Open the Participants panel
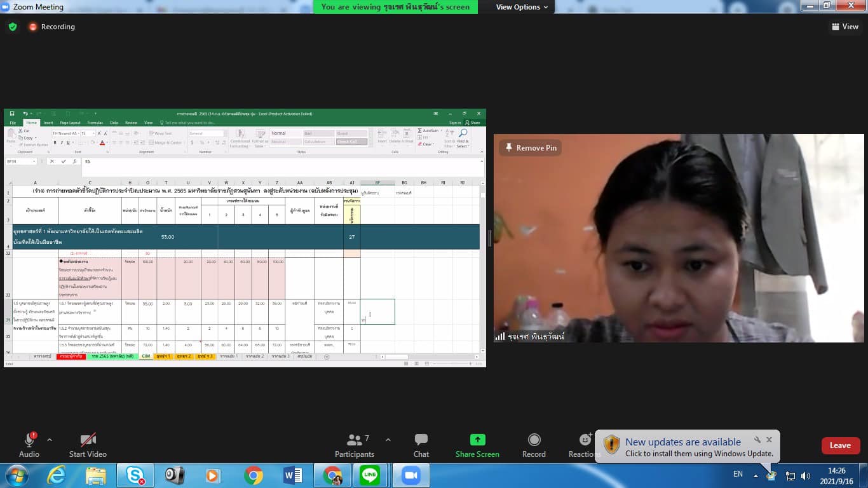This screenshot has height=488, width=868. [x=355, y=440]
